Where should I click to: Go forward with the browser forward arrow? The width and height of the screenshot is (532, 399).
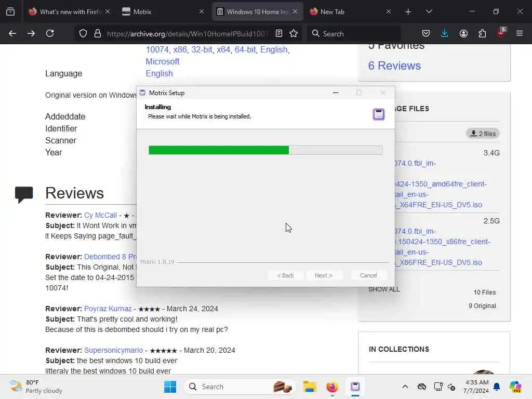[31, 33]
